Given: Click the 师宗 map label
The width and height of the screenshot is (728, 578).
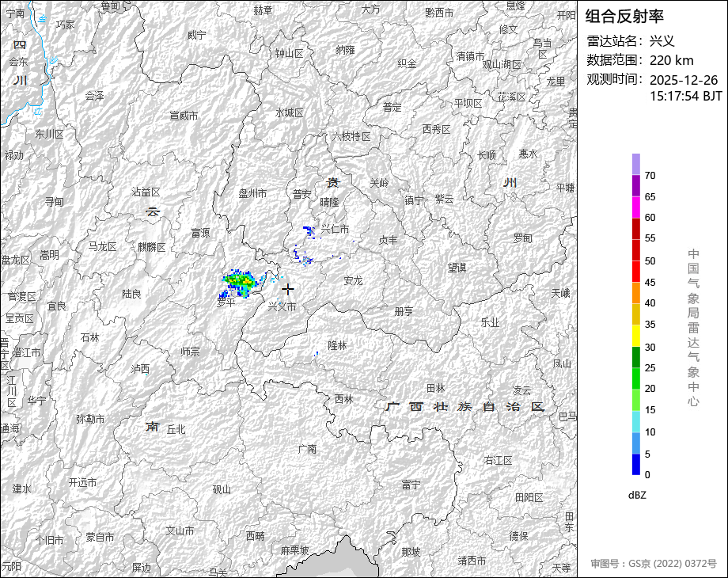Looking at the screenshot, I should (x=190, y=352).
